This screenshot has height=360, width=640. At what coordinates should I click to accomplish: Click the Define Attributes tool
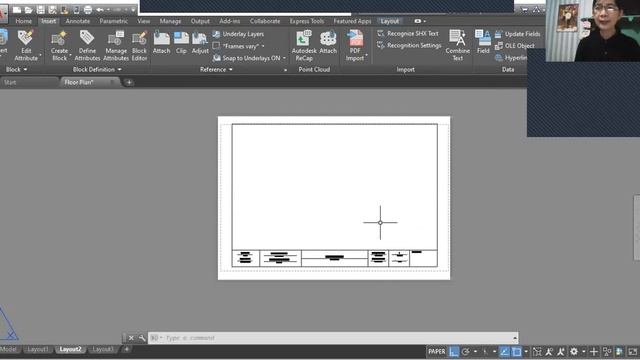pos(87,46)
